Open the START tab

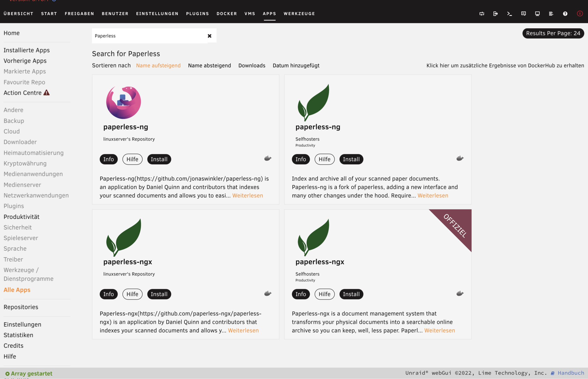tap(49, 14)
